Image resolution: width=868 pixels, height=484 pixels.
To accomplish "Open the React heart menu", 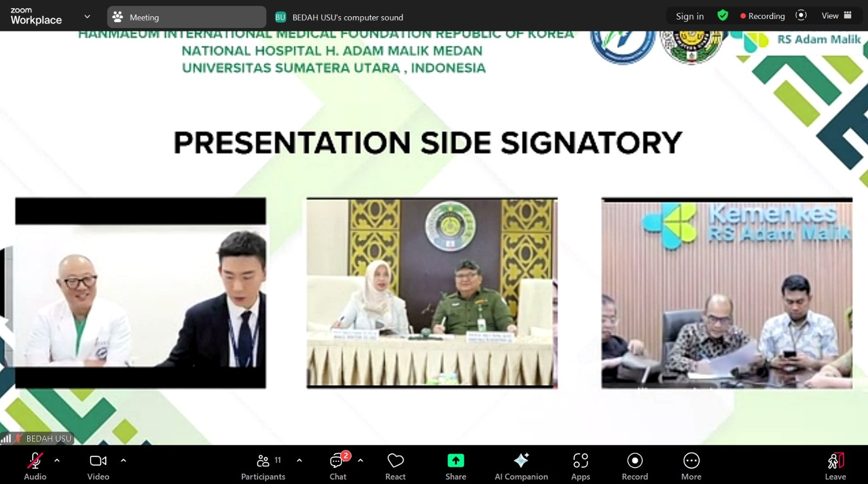I will click(x=395, y=466).
